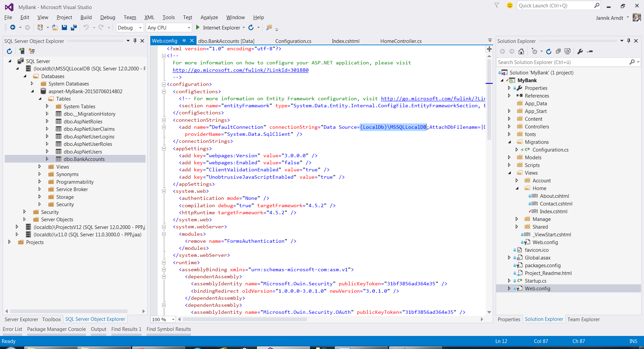
Task: Collapse the runtime element outlining box
Action: tap(164, 263)
